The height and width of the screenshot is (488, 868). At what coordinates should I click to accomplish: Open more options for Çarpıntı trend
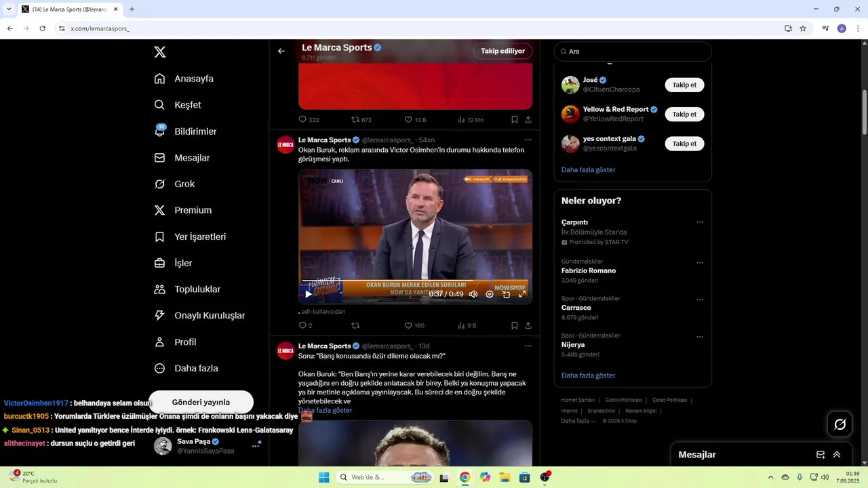click(700, 222)
